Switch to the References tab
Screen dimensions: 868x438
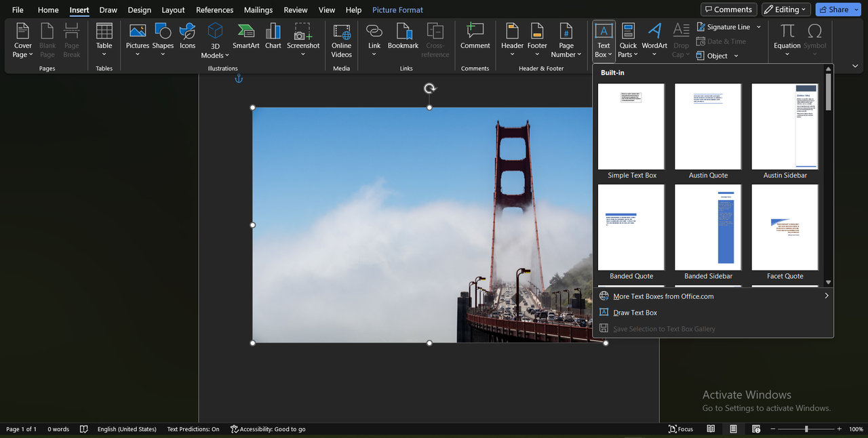point(215,10)
